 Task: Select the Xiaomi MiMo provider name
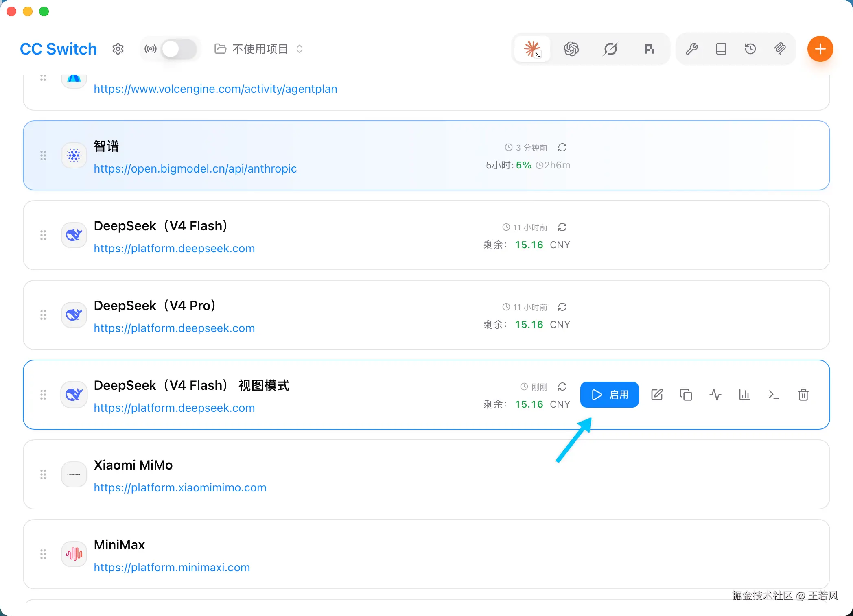(133, 465)
